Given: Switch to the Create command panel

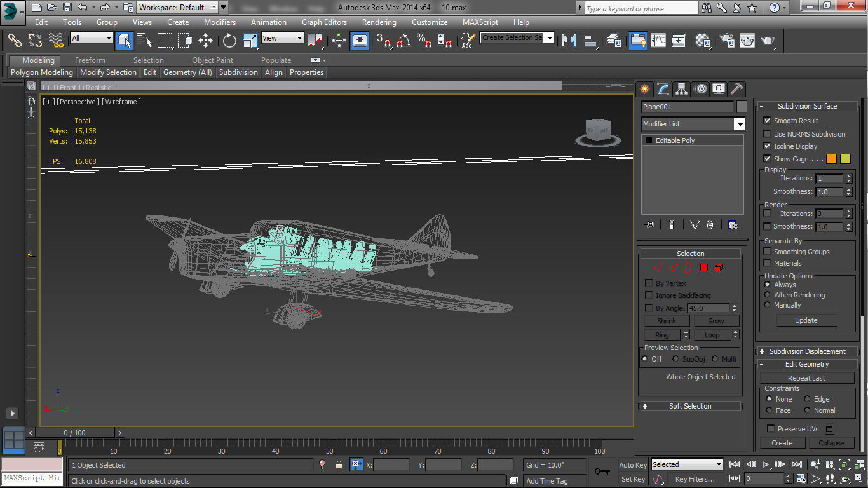Looking at the screenshot, I should tap(644, 89).
